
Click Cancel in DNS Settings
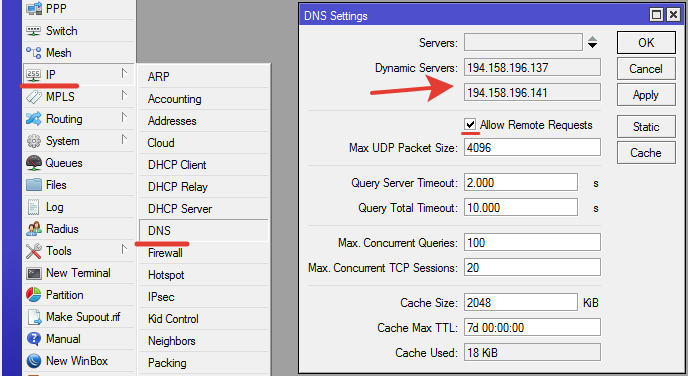(646, 68)
